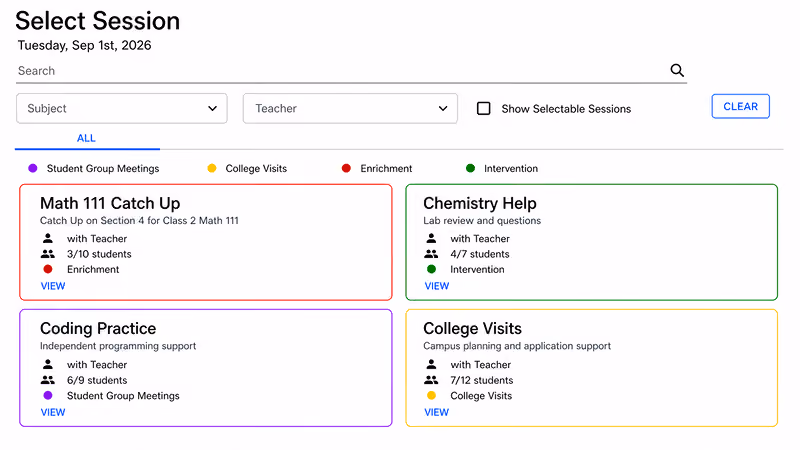The width and height of the screenshot is (800, 450).
Task: Click '7/12 students' text
Action: (x=482, y=380)
